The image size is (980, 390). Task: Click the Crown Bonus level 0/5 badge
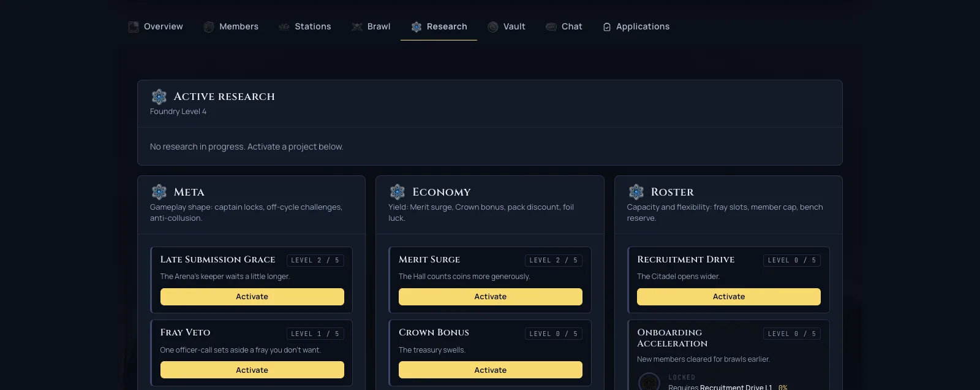[554, 334]
